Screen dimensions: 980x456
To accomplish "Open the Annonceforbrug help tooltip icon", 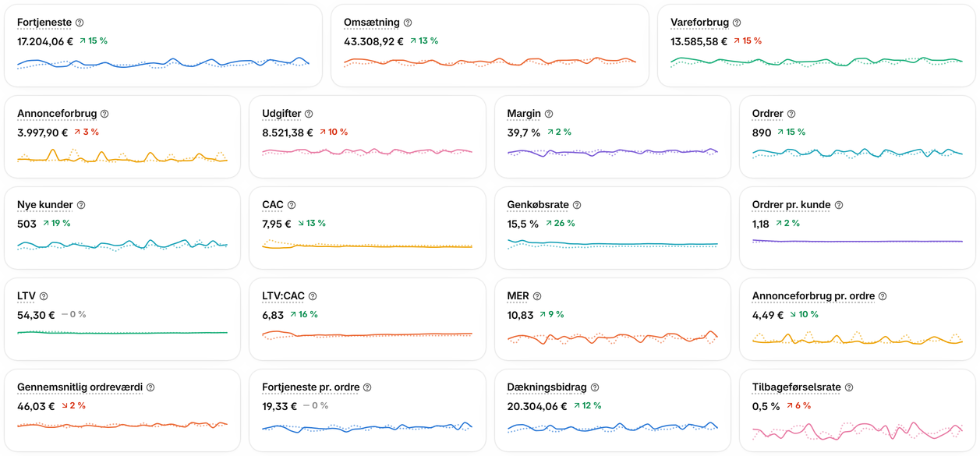I will point(104,114).
